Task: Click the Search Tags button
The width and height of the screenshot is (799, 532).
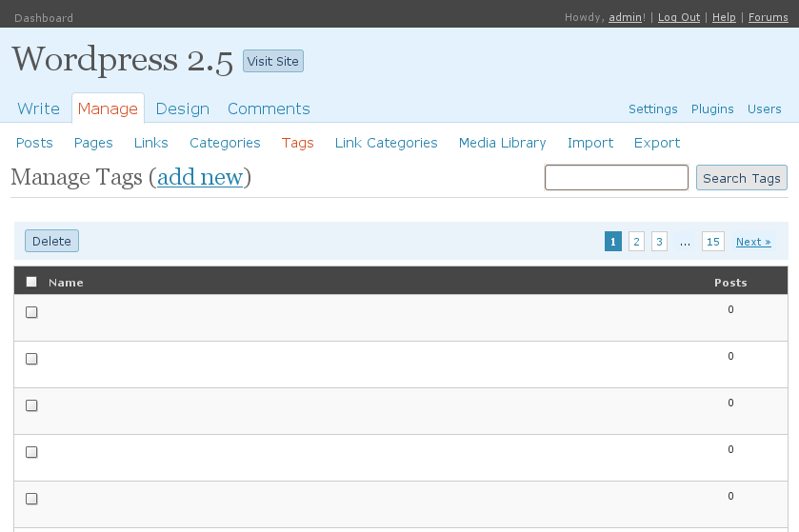Action: (x=742, y=178)
